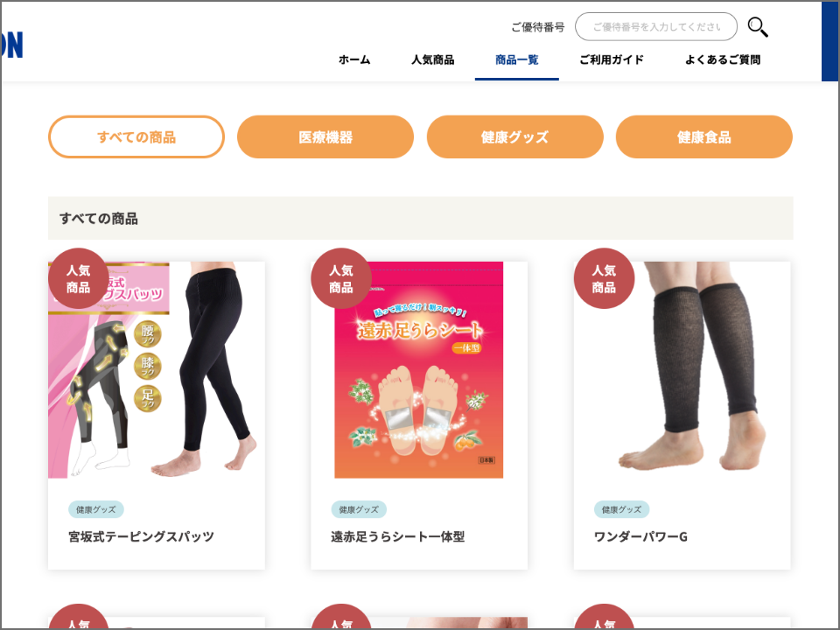The image size is (840, 630).
Task: Select the 商品一覧 navigation tab
Action: click(517, 59)
